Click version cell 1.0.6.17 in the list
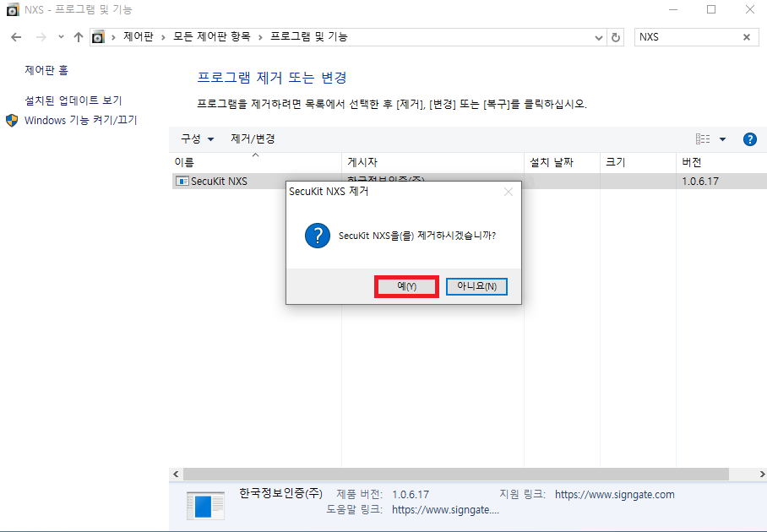Viewport: 767px width, 532px height. [x=700, y=182]
